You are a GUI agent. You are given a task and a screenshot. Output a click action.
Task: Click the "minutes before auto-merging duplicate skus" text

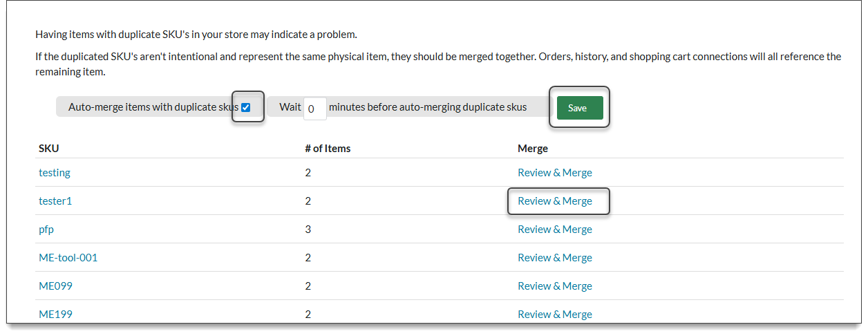coord(428,107)
